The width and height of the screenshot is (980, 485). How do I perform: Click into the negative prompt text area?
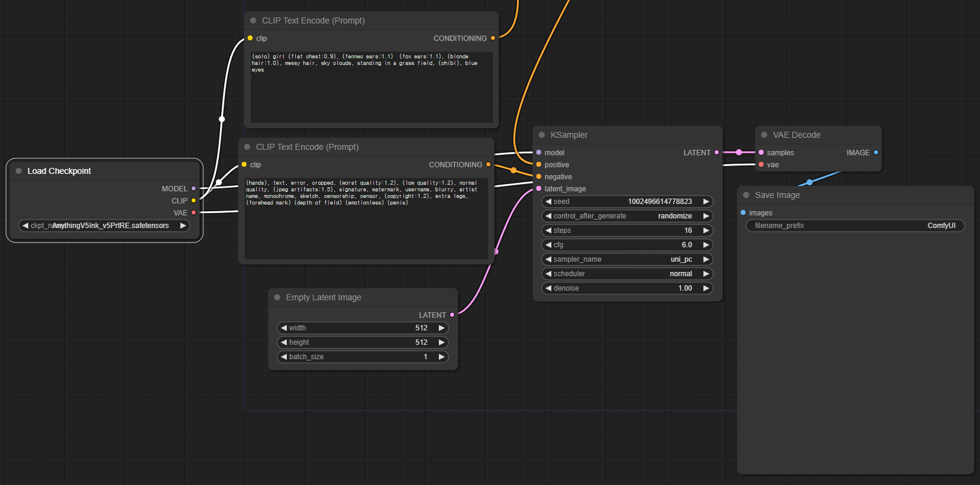[x=366, y=218]
